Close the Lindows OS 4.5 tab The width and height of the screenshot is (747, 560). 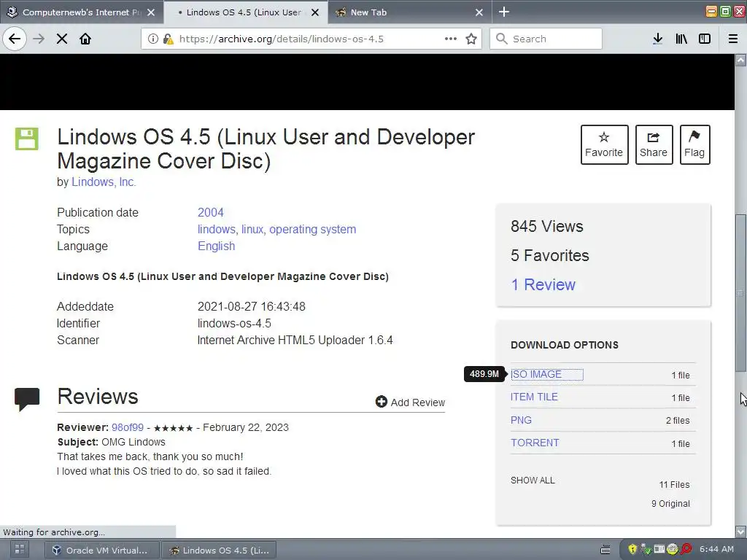(x=315, y=12)
